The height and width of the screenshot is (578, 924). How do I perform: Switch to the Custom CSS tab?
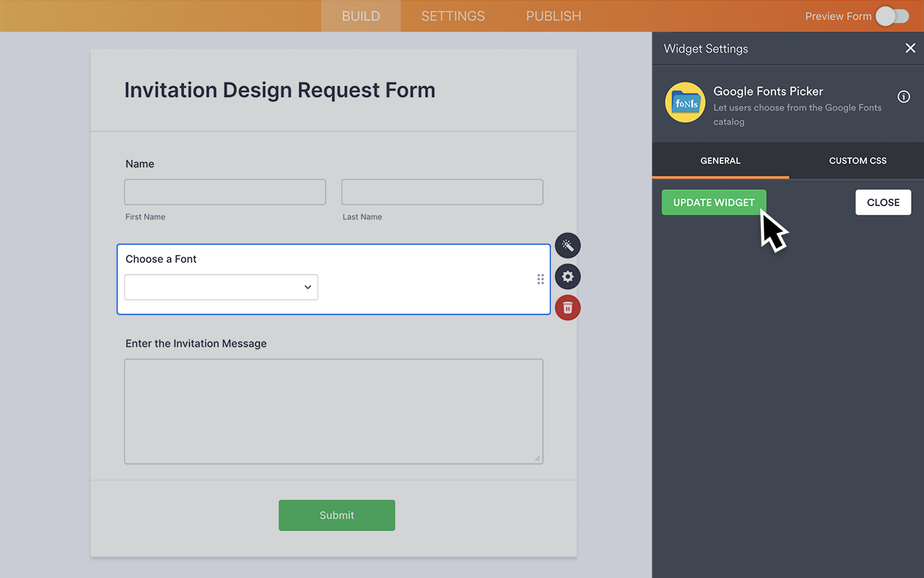coord(857,160)
